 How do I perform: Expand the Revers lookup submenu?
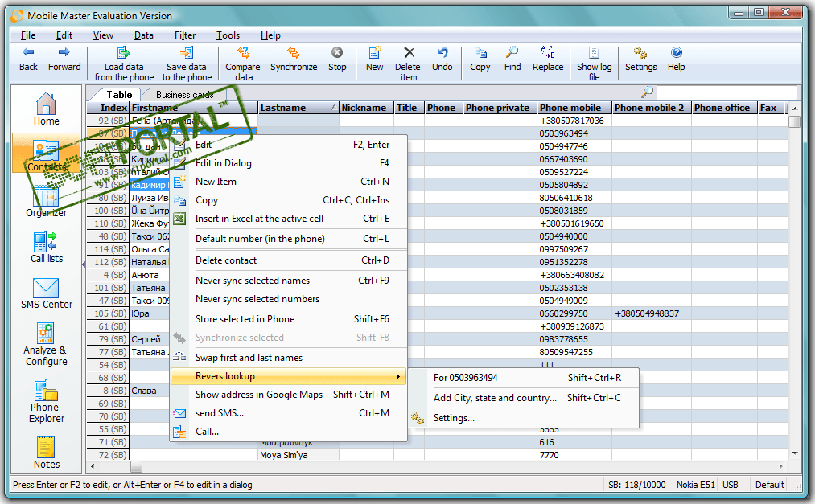288,376
